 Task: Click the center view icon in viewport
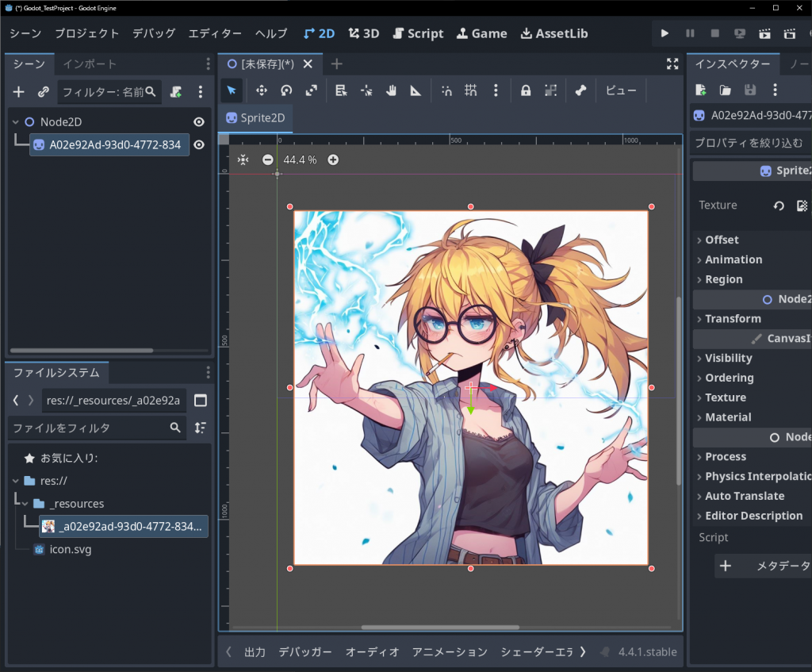coord(243,159)
